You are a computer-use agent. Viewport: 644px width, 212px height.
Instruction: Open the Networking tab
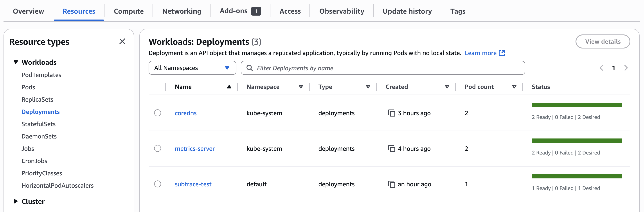[182, 11]
